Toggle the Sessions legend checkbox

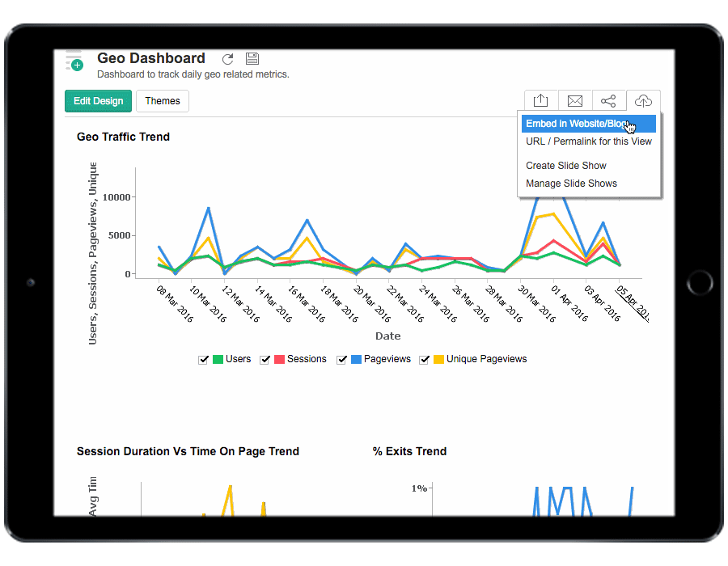pos(265,360)
